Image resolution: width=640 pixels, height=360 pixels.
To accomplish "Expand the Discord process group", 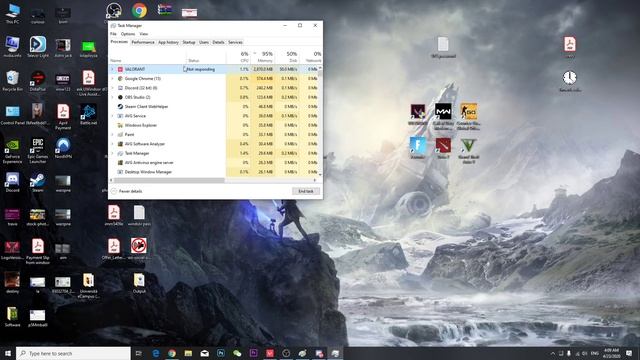I will (113, 88).
